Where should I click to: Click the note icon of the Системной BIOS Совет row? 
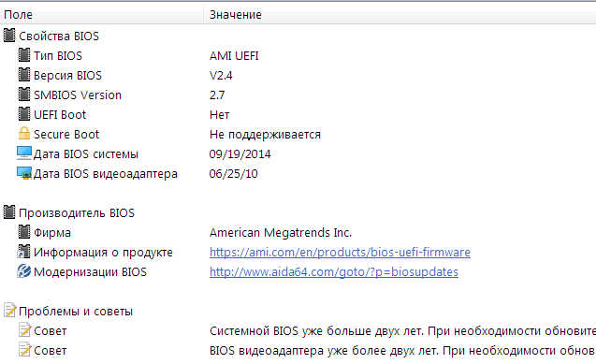[x=24, y=330]
